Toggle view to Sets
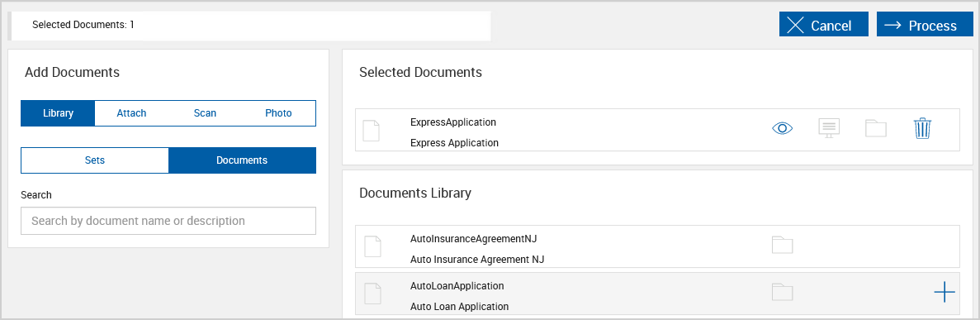The height and width of the screenshot is (320, 980). 95,160
